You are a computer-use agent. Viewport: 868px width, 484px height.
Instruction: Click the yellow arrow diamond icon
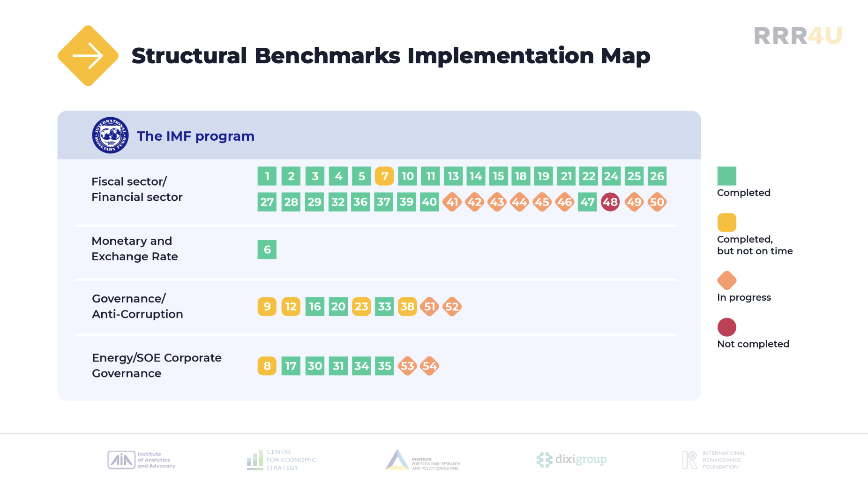(x=88, y=56)
